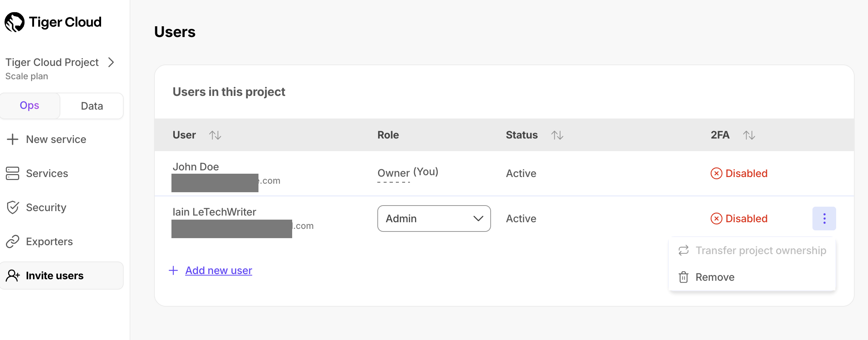The height and width of the screenshot is (340, 868).
Task: Click the Tiger Cloud logo icon
Action: [14, 22]
